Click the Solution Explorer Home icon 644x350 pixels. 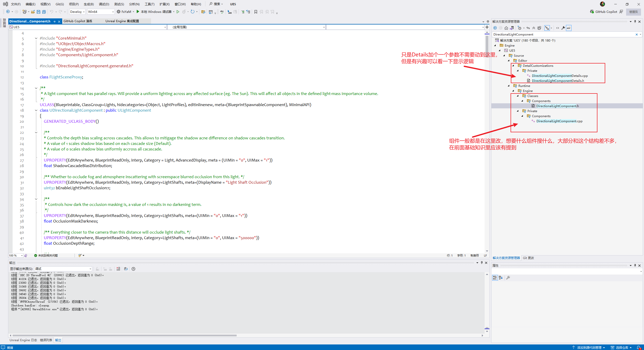pos(506,28)
